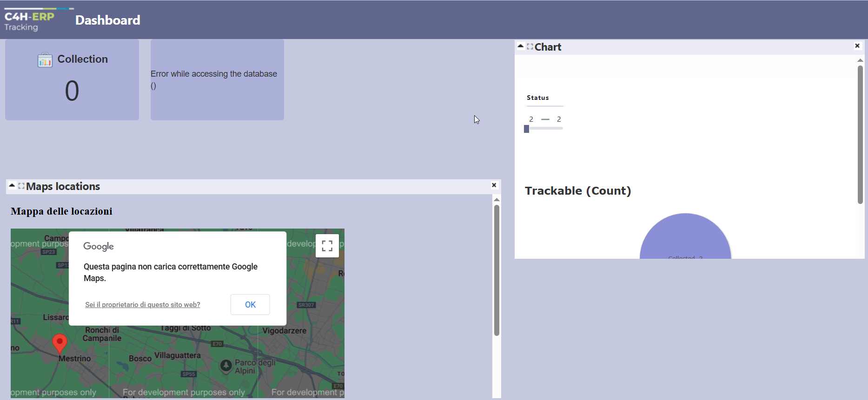The height and width of the screenshot is (400, 868).
Task: Click the Google logo in the error dialog
Action: pyautogui.click(x=99, y=246)
